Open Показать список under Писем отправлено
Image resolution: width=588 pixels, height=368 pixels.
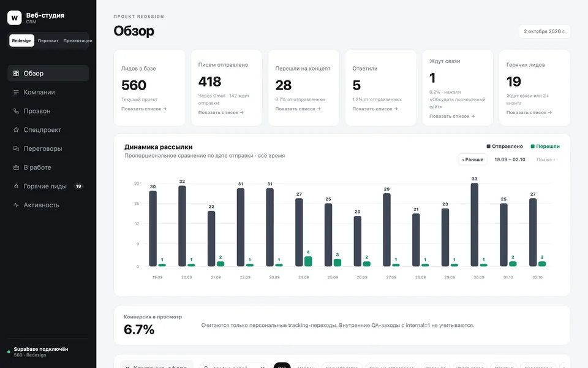221,113
